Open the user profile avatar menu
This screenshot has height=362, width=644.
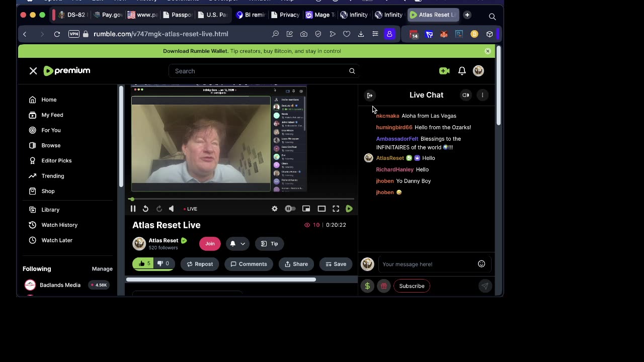coord(478,71)
